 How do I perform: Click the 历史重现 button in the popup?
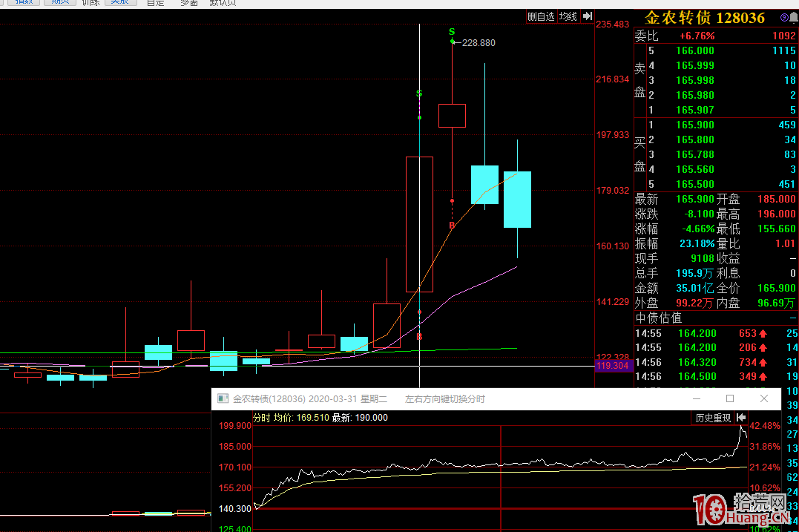click(x=713, y=418)
